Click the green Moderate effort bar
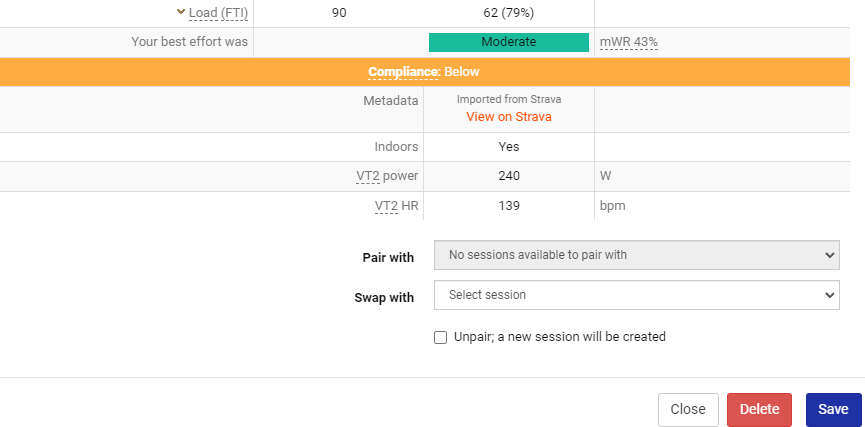The image size is (865, 427). [x=508, y=42]
